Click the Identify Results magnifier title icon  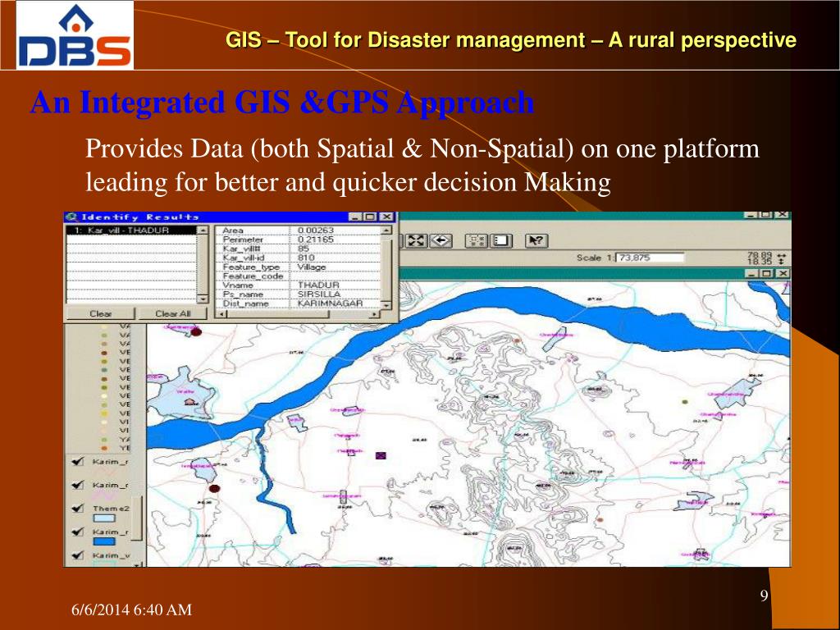tap(72, 217)
